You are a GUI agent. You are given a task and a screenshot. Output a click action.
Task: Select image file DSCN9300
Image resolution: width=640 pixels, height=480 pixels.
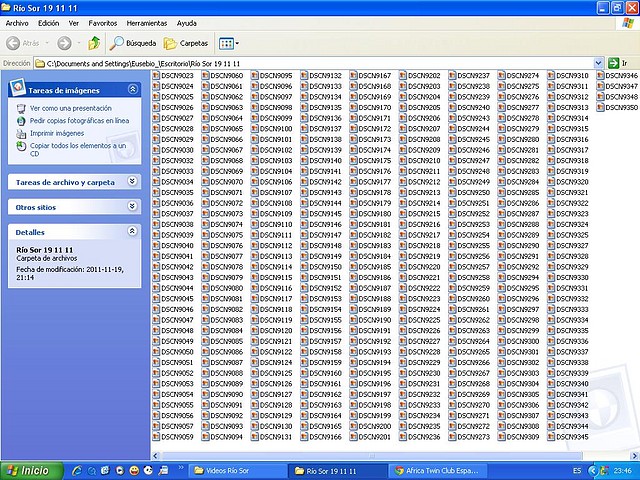click(x=519, y=341)
